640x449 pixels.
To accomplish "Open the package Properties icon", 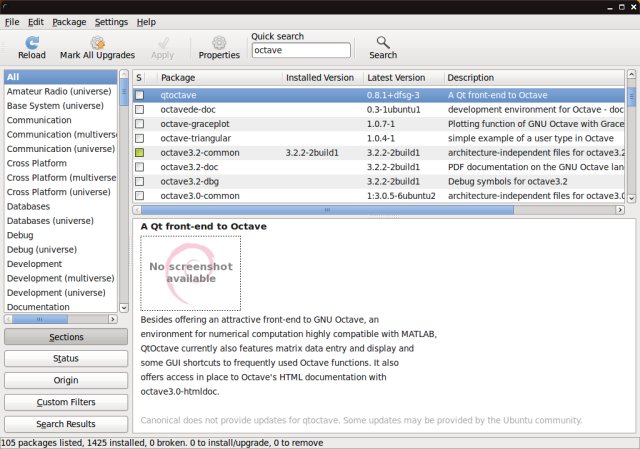I will coord(219,43).
